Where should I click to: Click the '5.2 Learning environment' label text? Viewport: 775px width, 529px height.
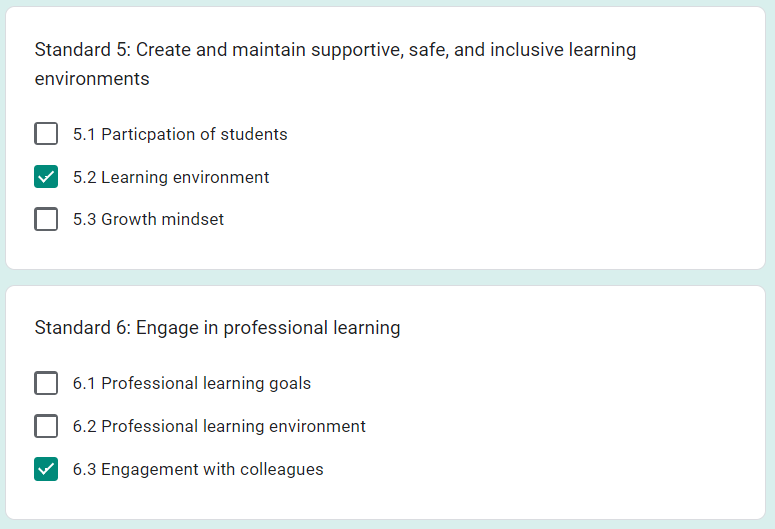click(171, 177)
